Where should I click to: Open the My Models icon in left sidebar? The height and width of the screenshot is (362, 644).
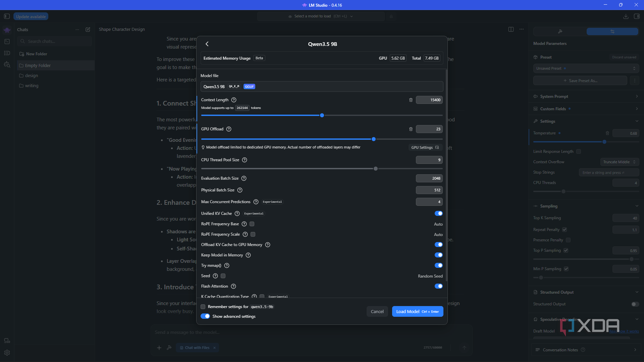click(7, 53)
